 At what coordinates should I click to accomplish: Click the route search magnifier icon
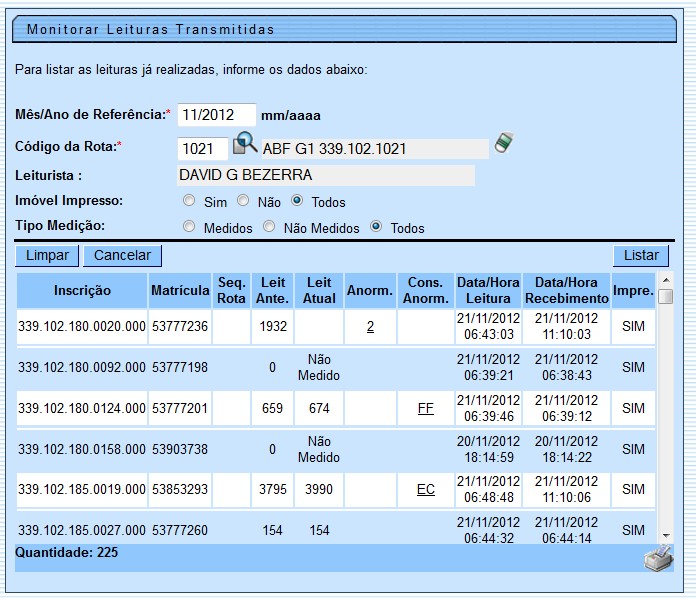245,145
